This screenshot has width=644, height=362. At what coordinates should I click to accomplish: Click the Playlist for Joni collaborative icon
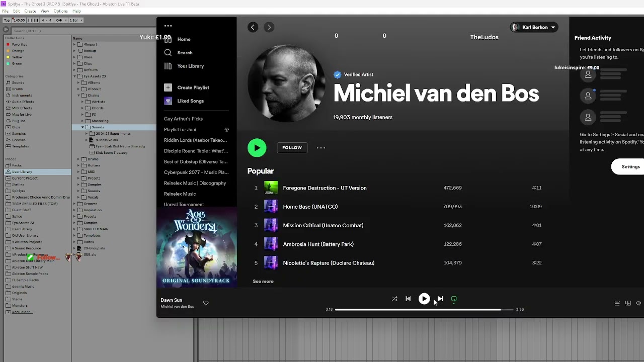point(226,130)
